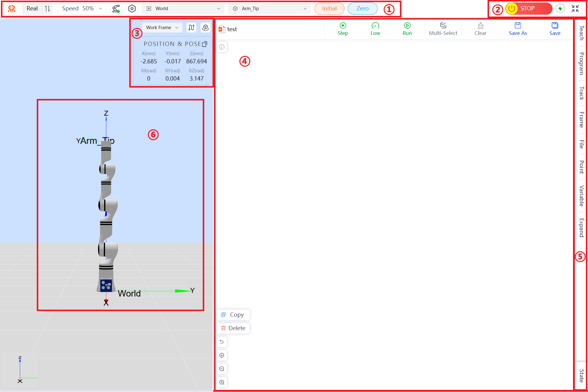Click the Clear program icon
Screen dimensions: 588x392
click(480, 26)
